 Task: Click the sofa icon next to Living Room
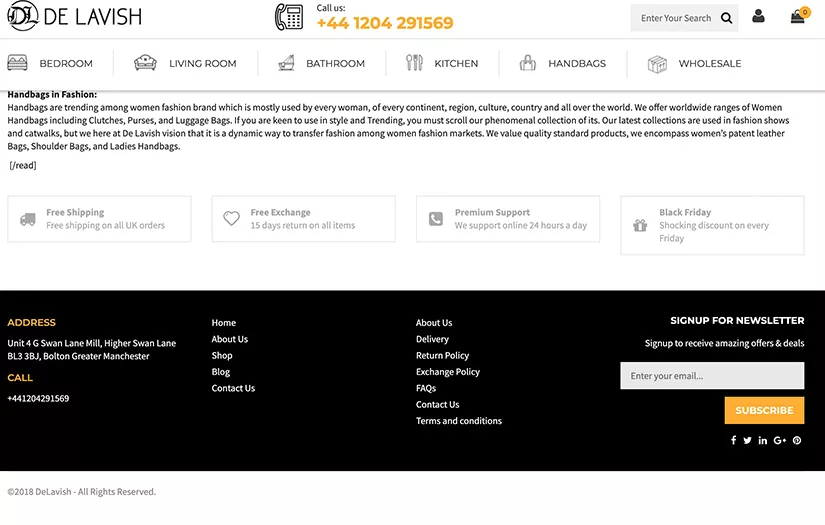click(x=145, y=63)
